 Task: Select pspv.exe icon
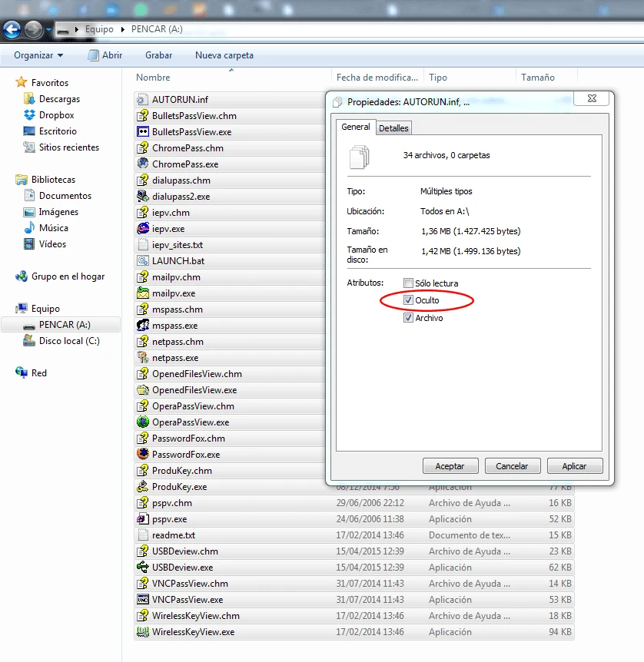coord(143,519)
